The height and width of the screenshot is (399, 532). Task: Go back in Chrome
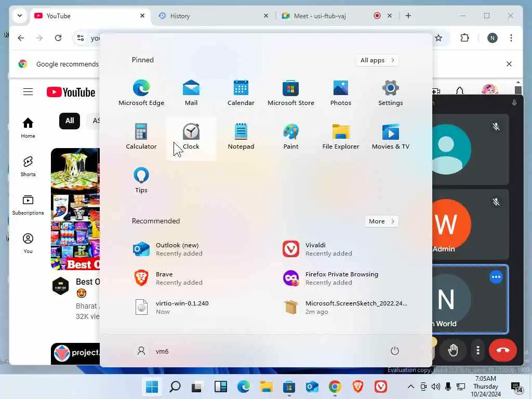(x=21, y=38)
